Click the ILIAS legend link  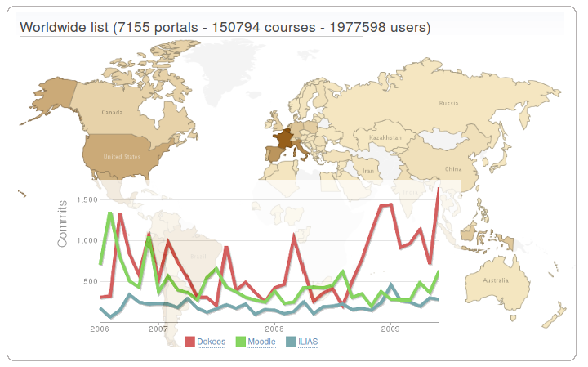coord(308,342)
